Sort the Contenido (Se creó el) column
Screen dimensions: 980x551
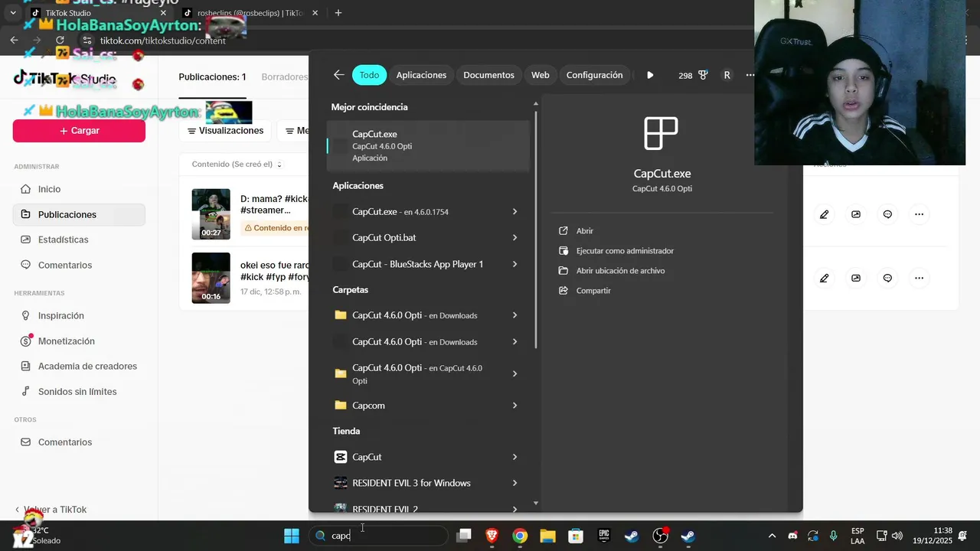click(237, 165)
